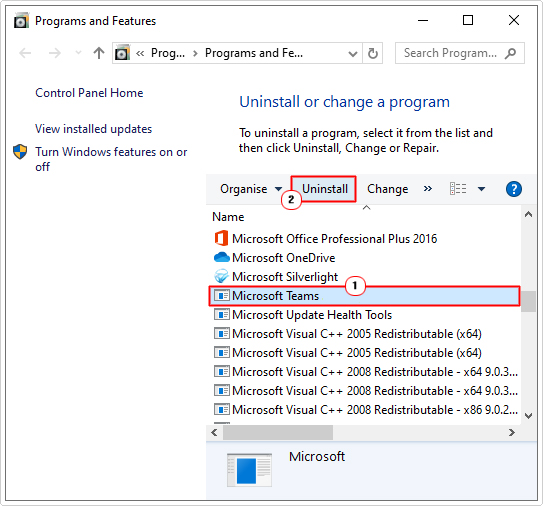Image resolution: width=543 pixels, height=506 pixels.
Task: Open View installed updates link
Action: (x=94, y=129)
